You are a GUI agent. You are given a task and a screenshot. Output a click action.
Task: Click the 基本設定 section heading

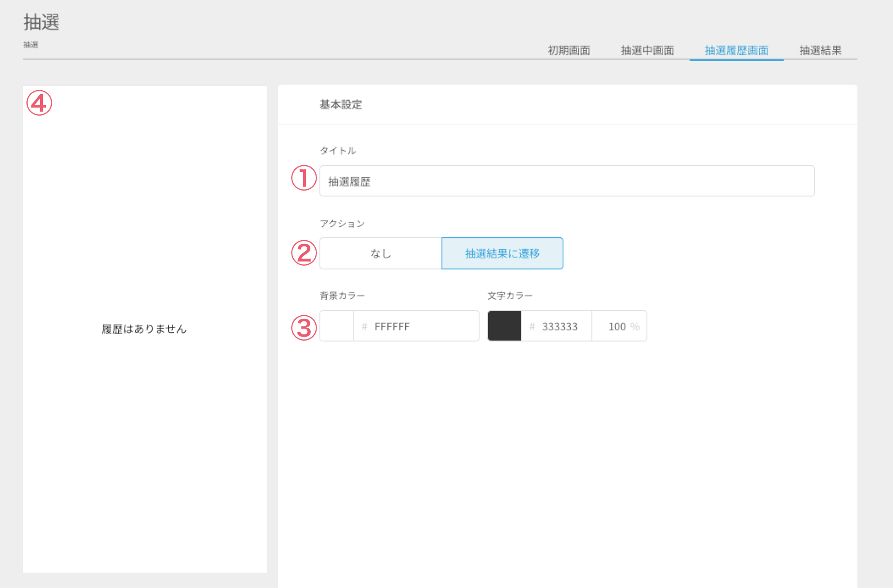pos(341,105)
